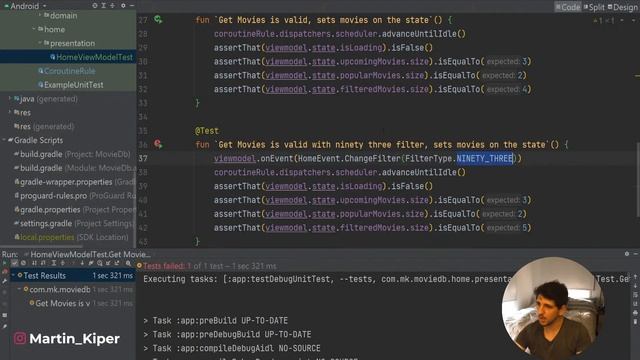Open gradle.properties file
The width and height of the screenshot is (640, 360).
(75, 210)
